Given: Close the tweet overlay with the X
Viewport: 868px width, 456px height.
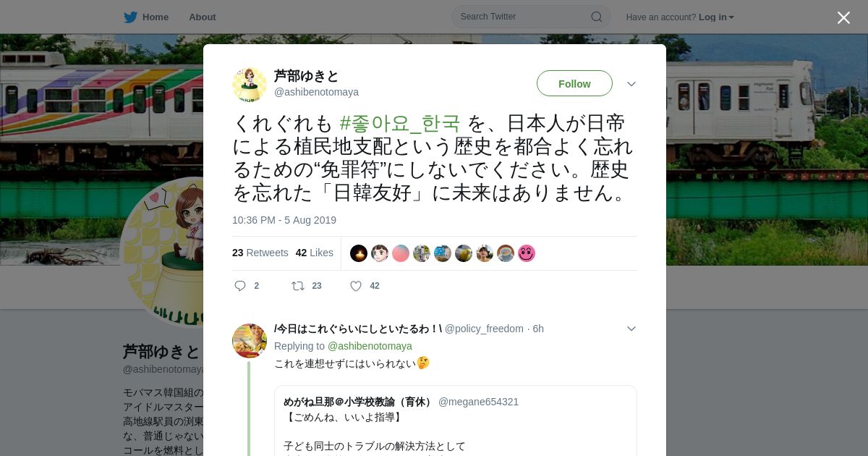Looking at the screenshot, I should (843, 17).
